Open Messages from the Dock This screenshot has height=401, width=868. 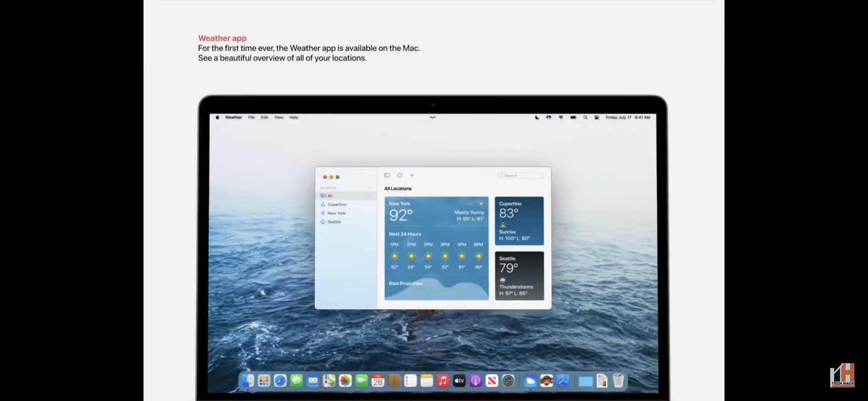click(x=296, y=381)
